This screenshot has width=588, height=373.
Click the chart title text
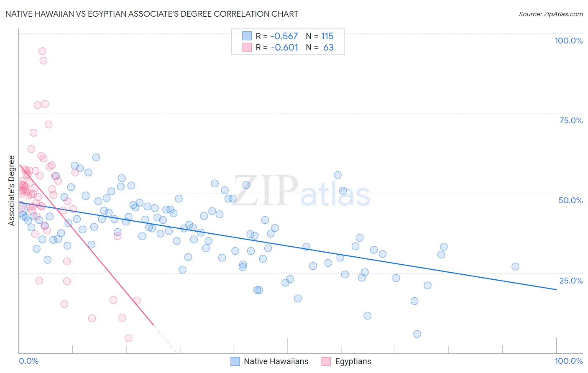coord(152,14)
